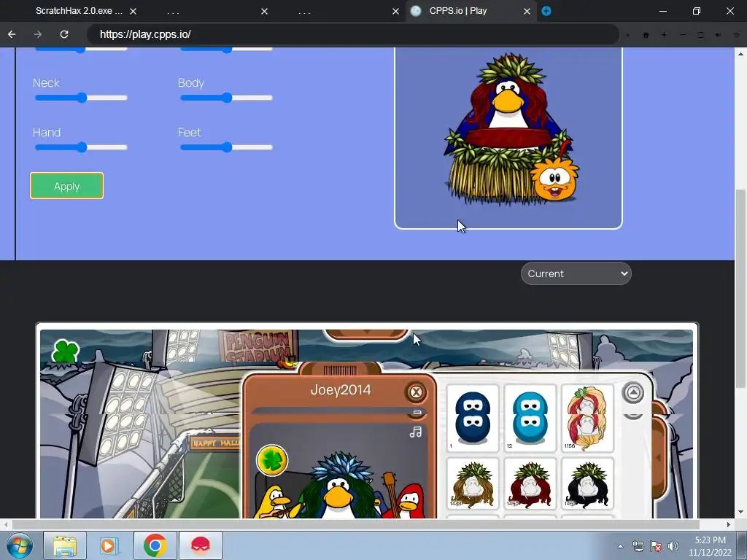Go back with the browser back arrow
The height and width of the screenshot is (560, 747).
pyautogui.click(x=12, y=34)
